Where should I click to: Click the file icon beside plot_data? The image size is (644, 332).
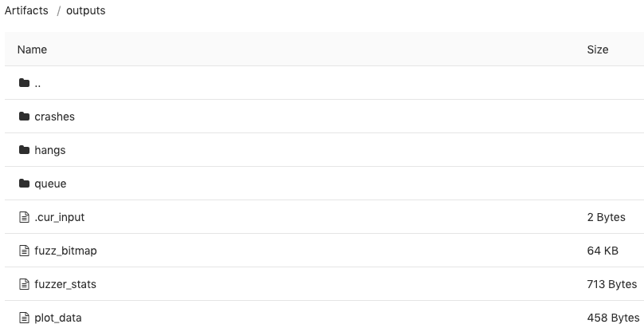pos(24,318)
